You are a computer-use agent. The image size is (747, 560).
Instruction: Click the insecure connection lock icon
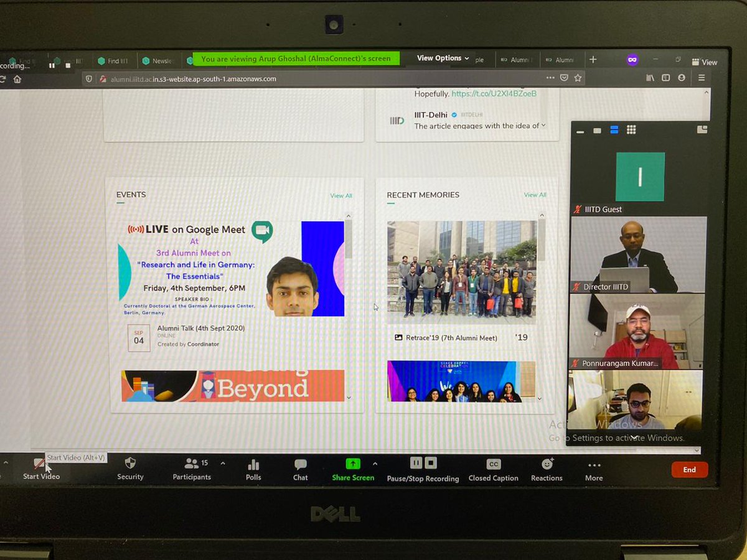point(103,79)
